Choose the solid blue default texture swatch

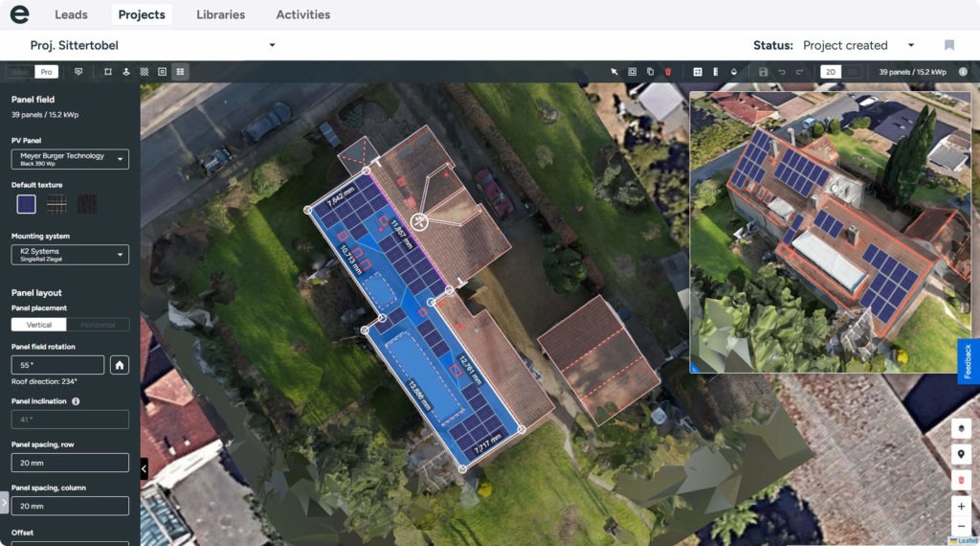click(x=27, y=204)
